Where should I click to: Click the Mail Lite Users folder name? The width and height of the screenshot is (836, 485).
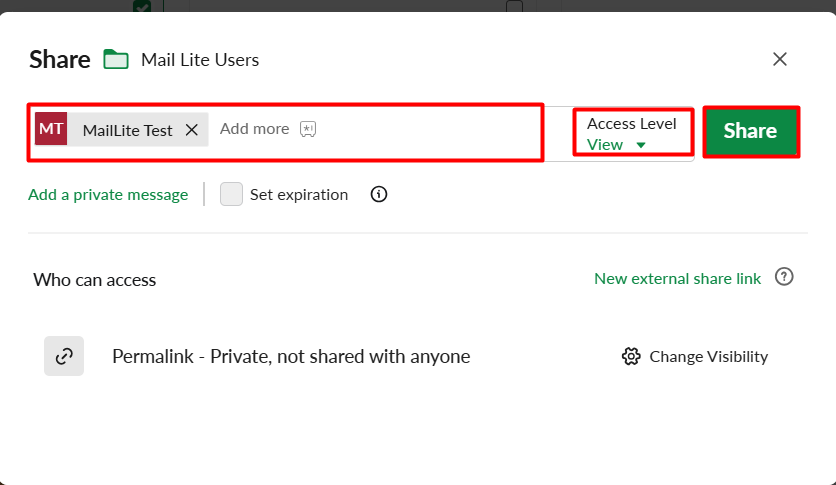point(200,60)
